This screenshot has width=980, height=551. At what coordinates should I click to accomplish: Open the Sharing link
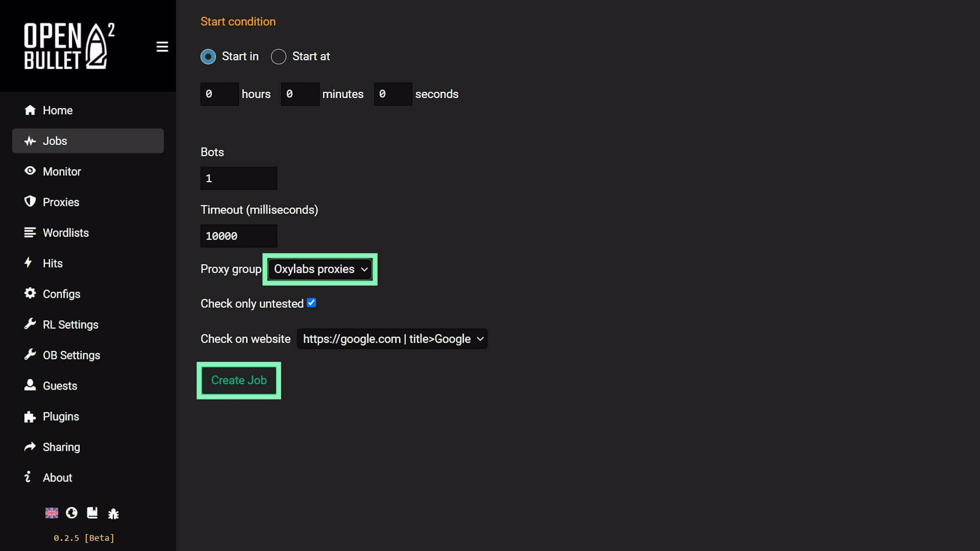click(x=88, y=447)
